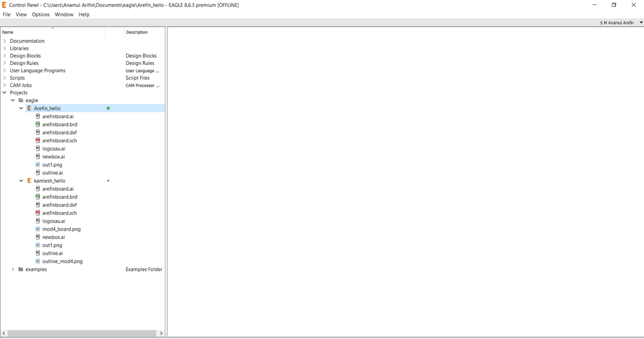Click arefinboard.brd icon under kamlesh_hello
This screenshot has height=339, width=644.
pos(38,197)
